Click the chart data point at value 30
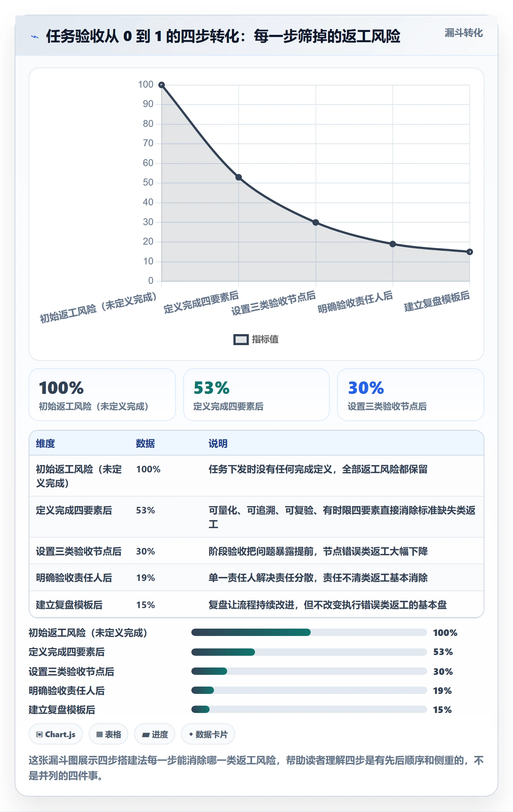This screenshot has height=812, width=513. [x=315, y=223]
